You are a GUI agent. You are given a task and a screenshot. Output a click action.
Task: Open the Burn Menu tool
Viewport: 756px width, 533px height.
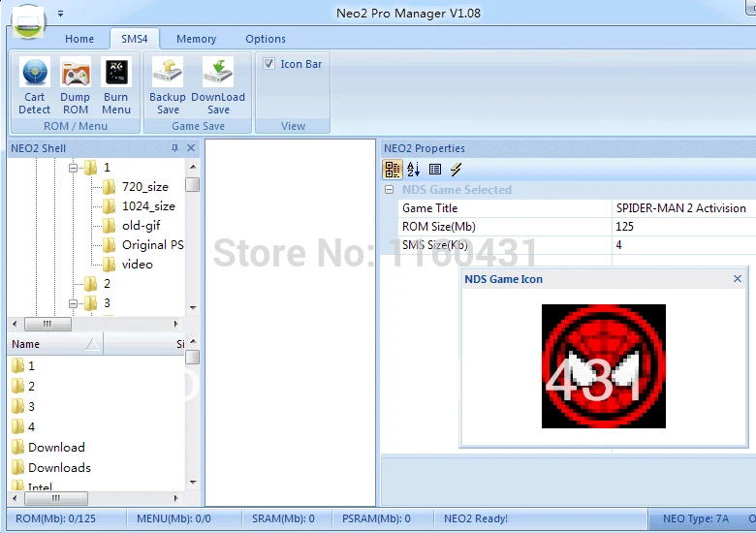tap(116, 86)
